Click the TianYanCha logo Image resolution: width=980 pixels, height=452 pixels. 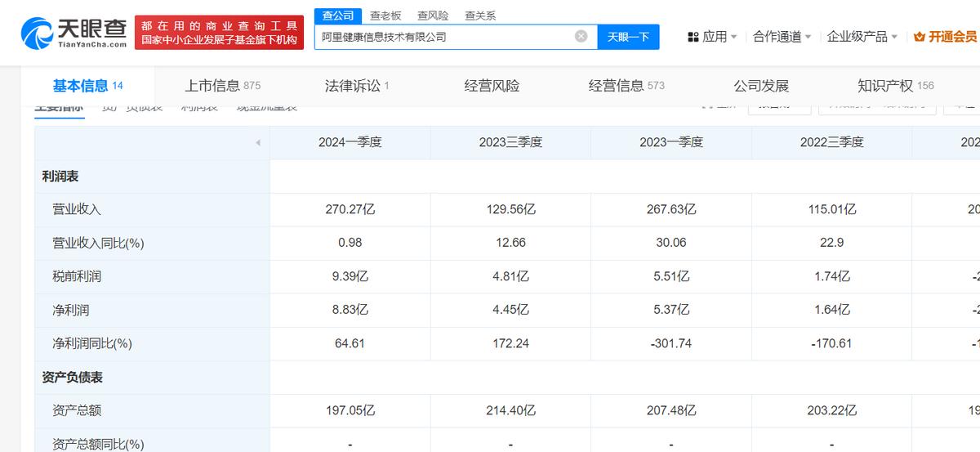(73, 32)
